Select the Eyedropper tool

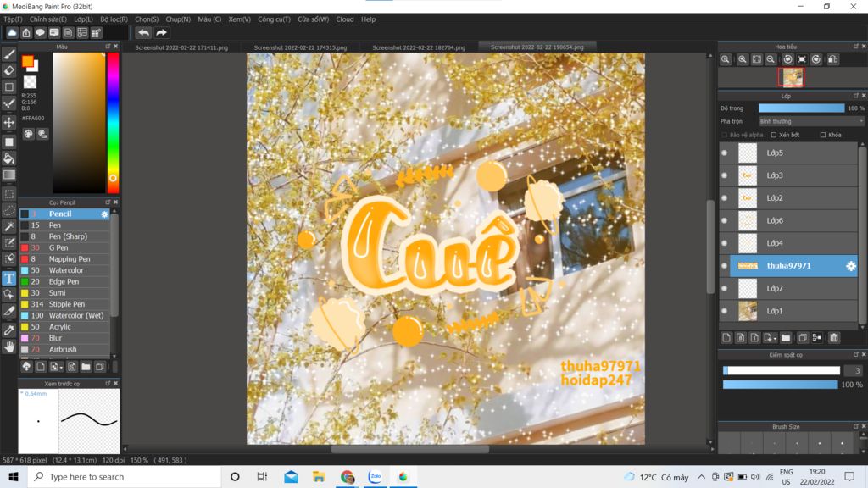click(x=9, y=330)
